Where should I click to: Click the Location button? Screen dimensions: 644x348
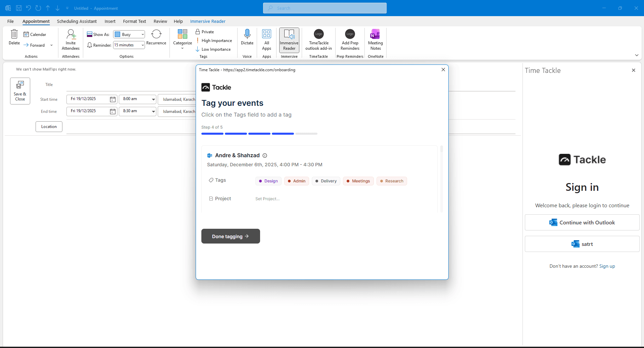click(49, 127)
